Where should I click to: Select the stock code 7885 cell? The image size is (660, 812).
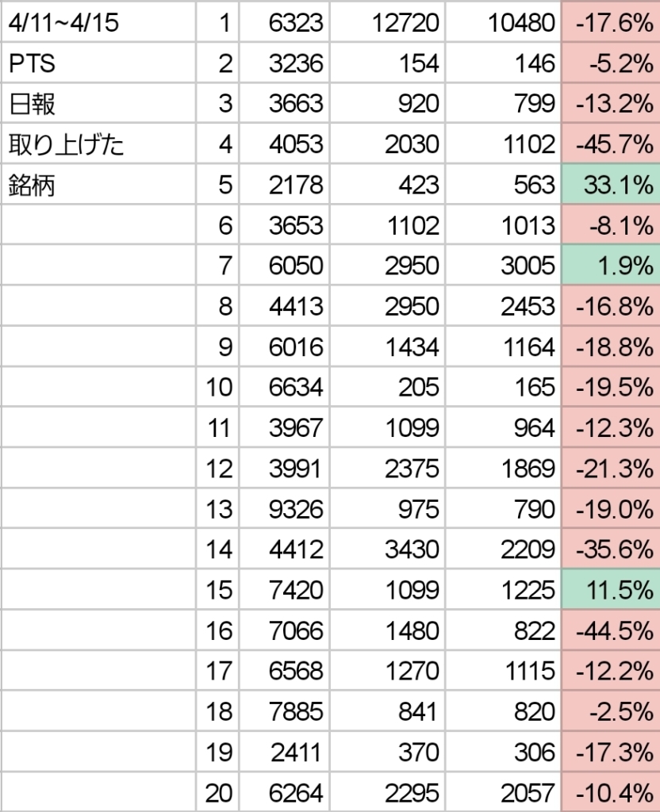click(284, 711)
